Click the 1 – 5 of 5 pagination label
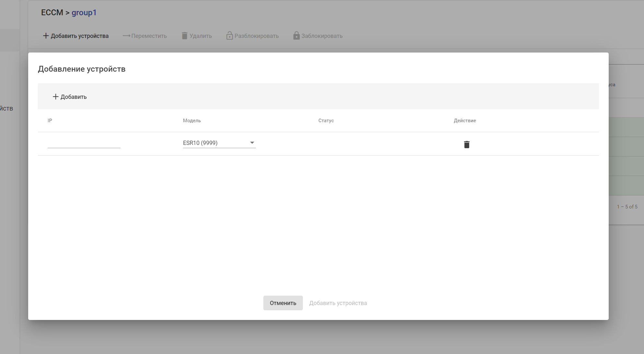The height and width of the screenshot is (354, 644). 627,206
